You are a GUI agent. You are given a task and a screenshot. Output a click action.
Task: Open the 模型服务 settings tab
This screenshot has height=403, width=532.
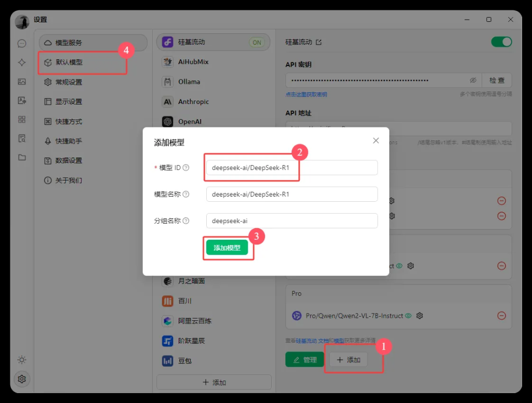pos(94,43)
